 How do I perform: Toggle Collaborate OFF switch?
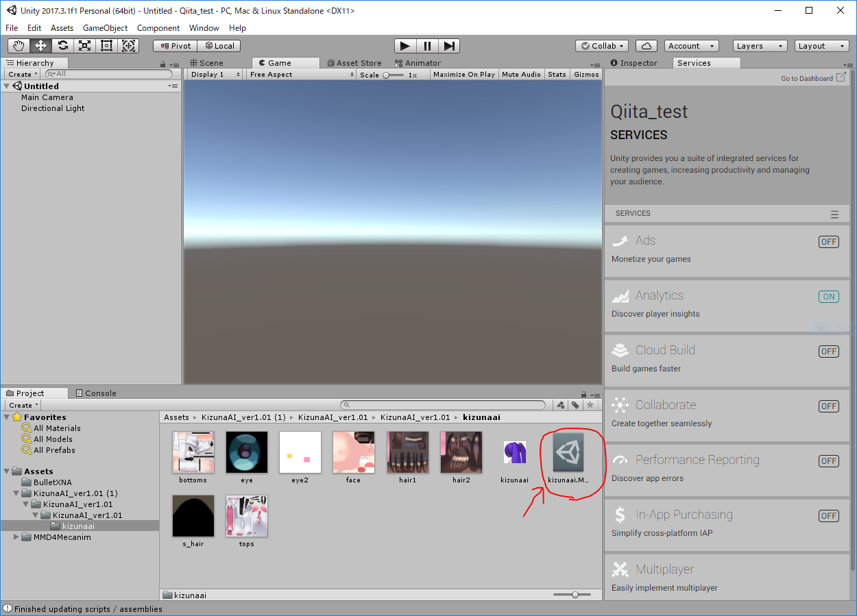pyautogui.click(x=829, y=406)
